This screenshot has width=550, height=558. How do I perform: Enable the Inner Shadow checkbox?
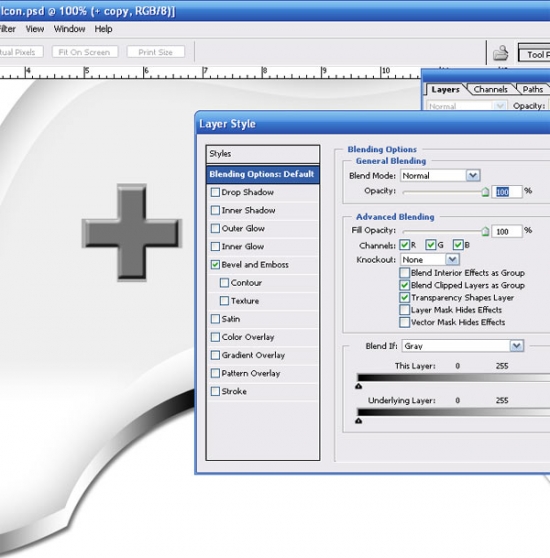click(215, 210)
